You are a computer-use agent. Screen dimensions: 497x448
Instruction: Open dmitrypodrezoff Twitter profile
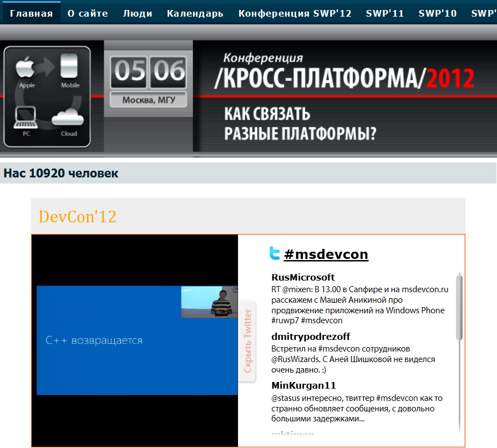point(311,337)
